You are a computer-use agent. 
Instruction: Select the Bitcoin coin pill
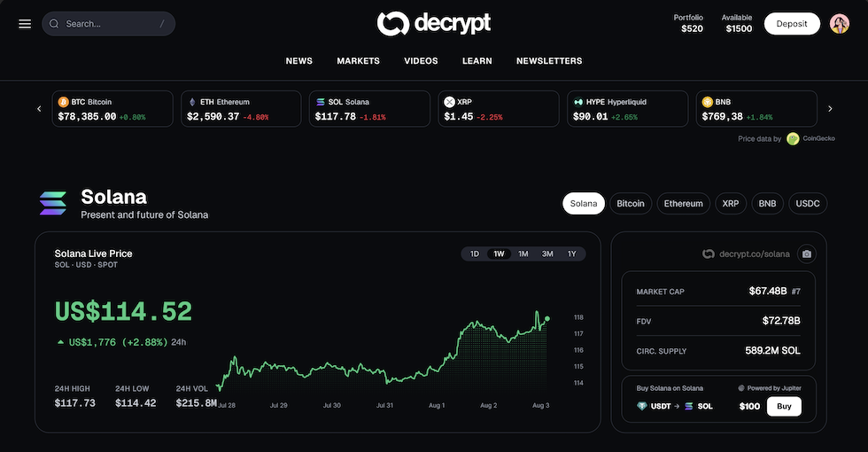pos(631,203)
